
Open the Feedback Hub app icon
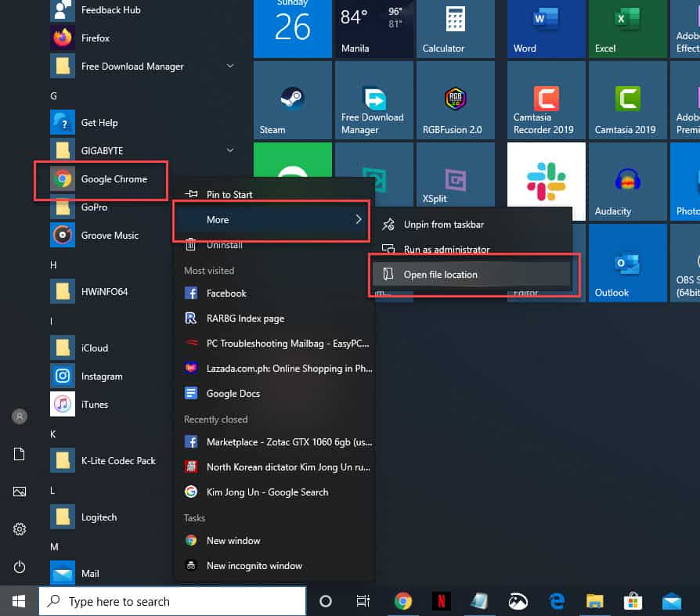(63, 10)
